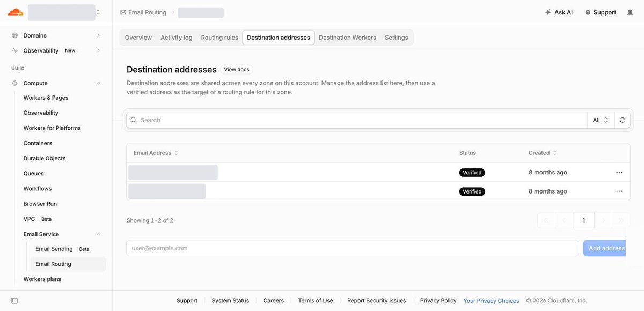Collapse the Email Service group
644x311 pixels.
tap(62, 234)
